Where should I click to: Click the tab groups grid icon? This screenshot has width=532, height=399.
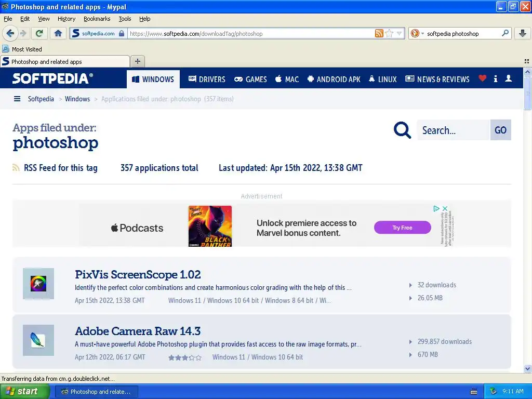[527, 61]
